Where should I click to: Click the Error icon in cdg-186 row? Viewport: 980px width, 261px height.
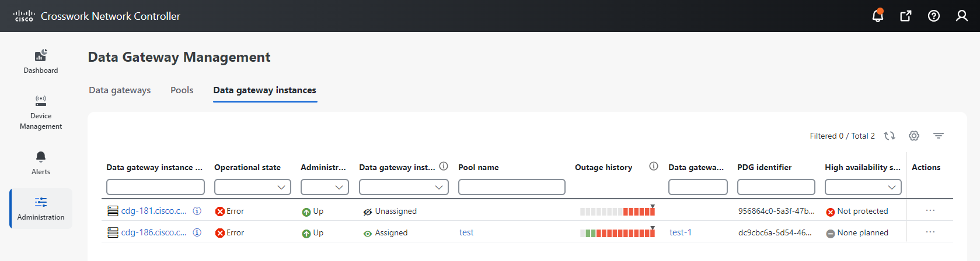click(x=220, y=233)
